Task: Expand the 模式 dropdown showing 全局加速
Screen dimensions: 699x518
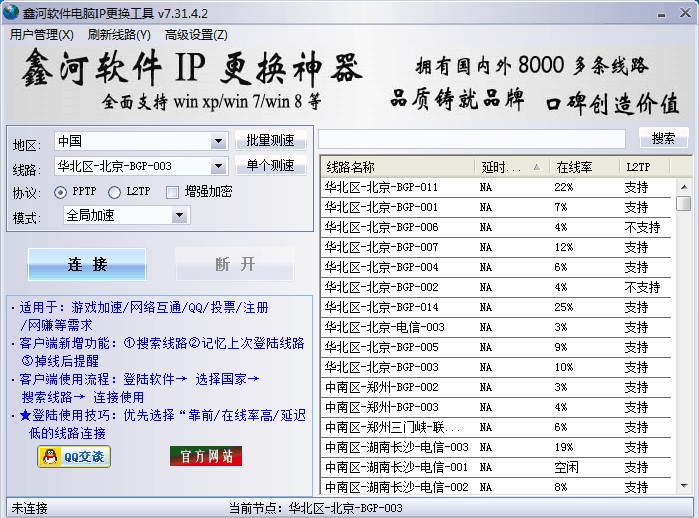Action: [179, 216]
